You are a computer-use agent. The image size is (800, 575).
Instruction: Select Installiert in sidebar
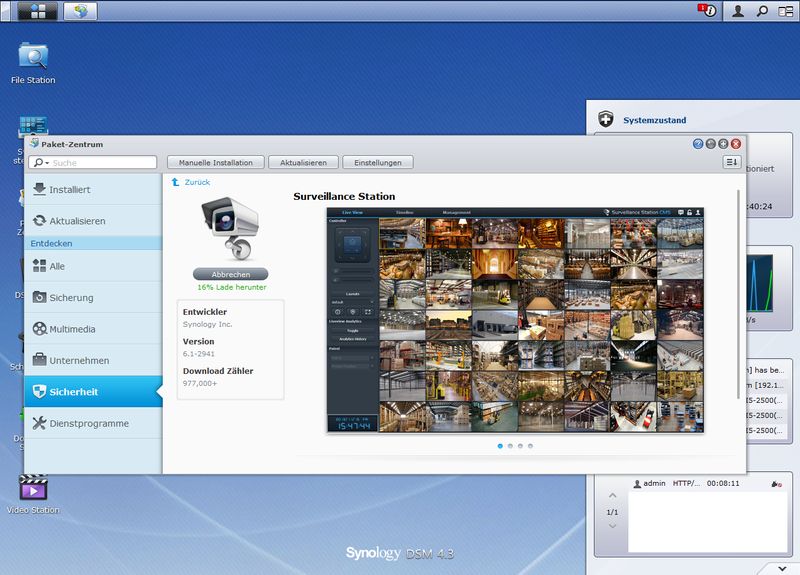[93, 189]
